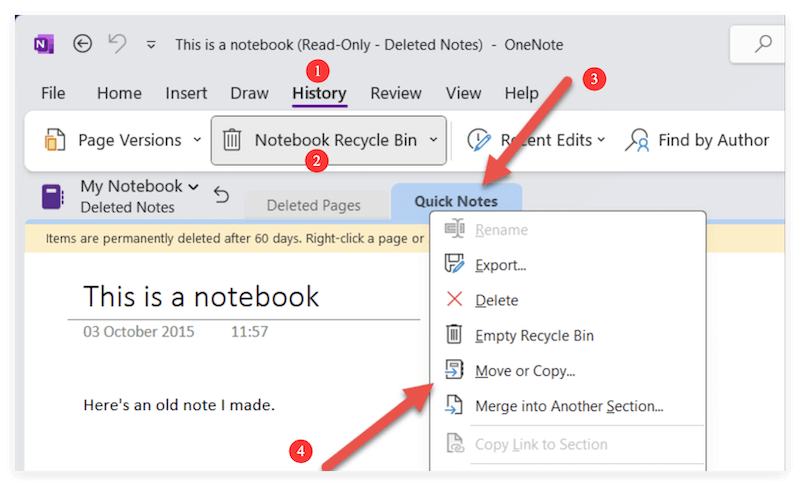Click the Recent Edits clock icon

[479, 140]
